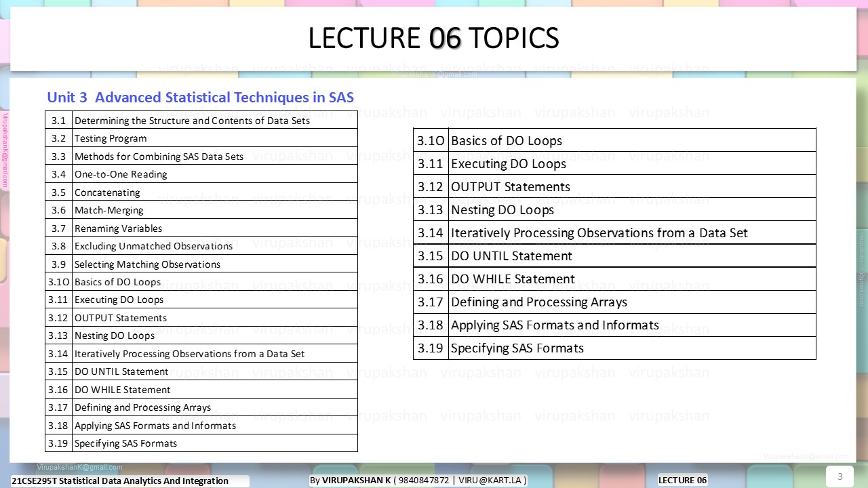Select the 'One-to-One Reading' row
Screen dimensions: 868x488
(x=201, y=174)
